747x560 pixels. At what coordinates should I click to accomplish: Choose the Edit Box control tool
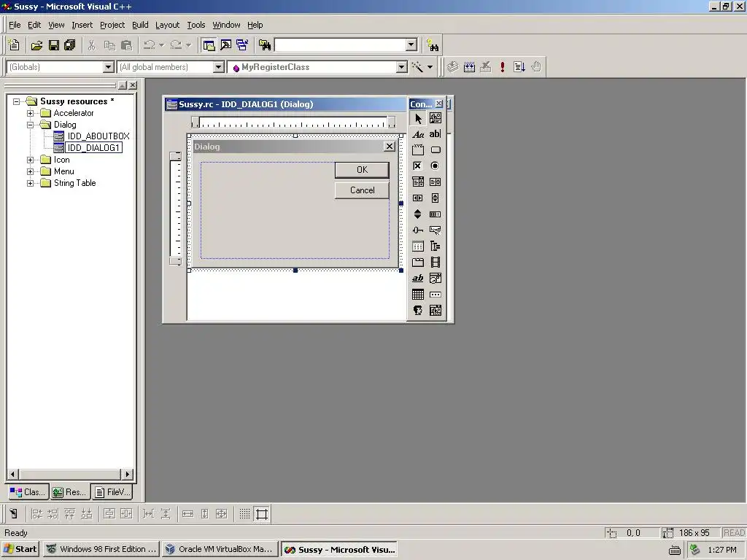point(436,134)
